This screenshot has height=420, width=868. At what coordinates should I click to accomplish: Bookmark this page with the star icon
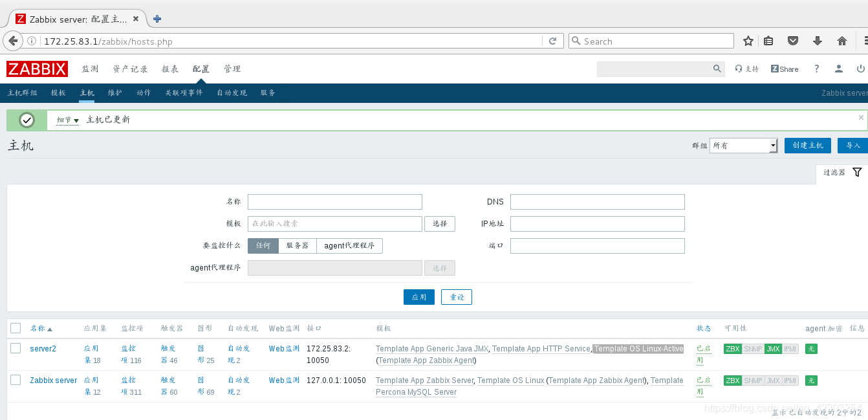tap(748, 41)
